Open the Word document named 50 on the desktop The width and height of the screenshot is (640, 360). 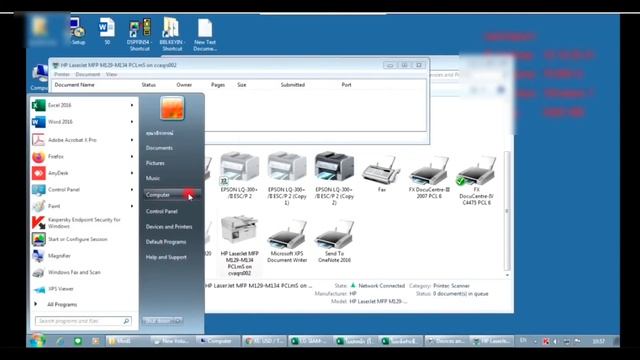[107, 31]
